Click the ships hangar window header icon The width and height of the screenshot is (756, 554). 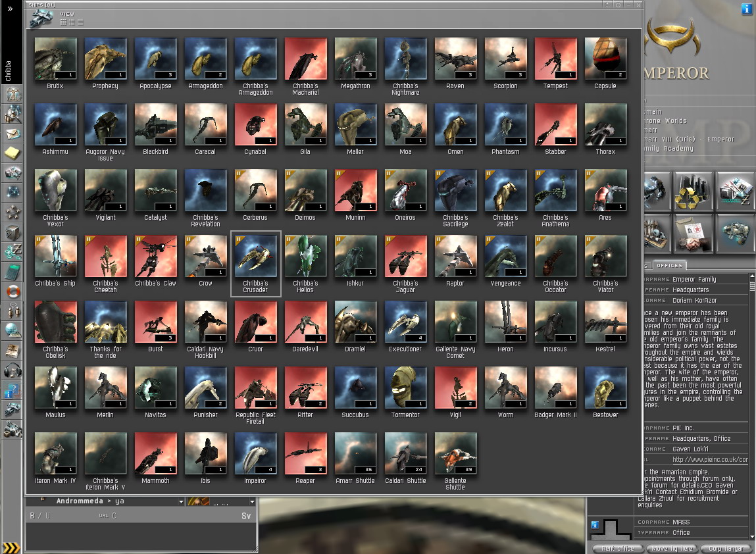(x=41, y=19)
